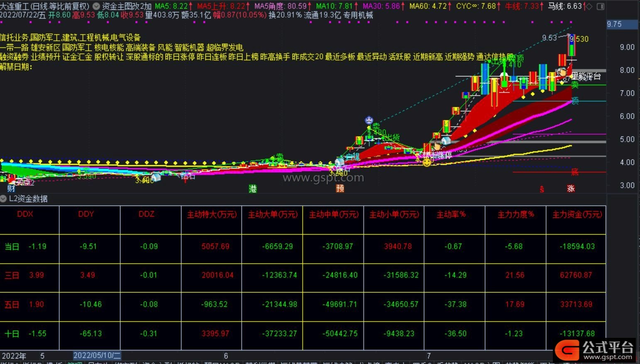Click the red 底 label on the chart
The height and width of the screenshot is (364, 640).
(x=575, y=171)
